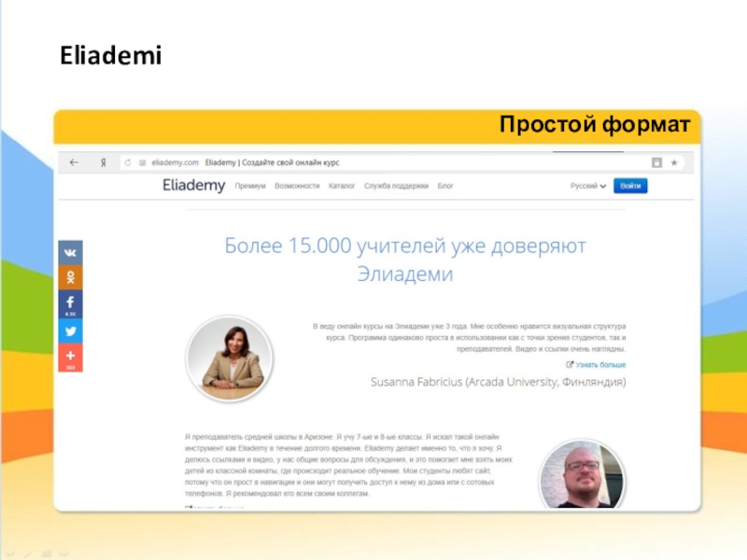
Task: Click the bookmark star icon
Action: pyautogui.click(x=674, y=162)
